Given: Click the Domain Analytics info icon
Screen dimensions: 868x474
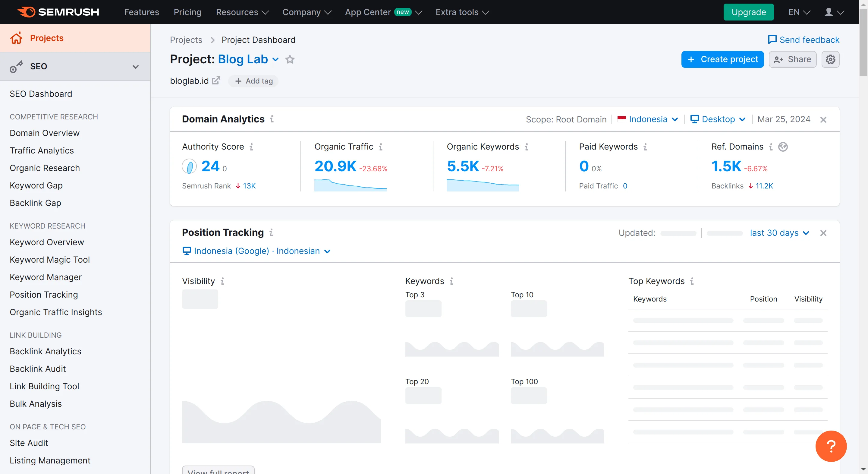Looking at the screenshot, I should [x=272, y=119].
